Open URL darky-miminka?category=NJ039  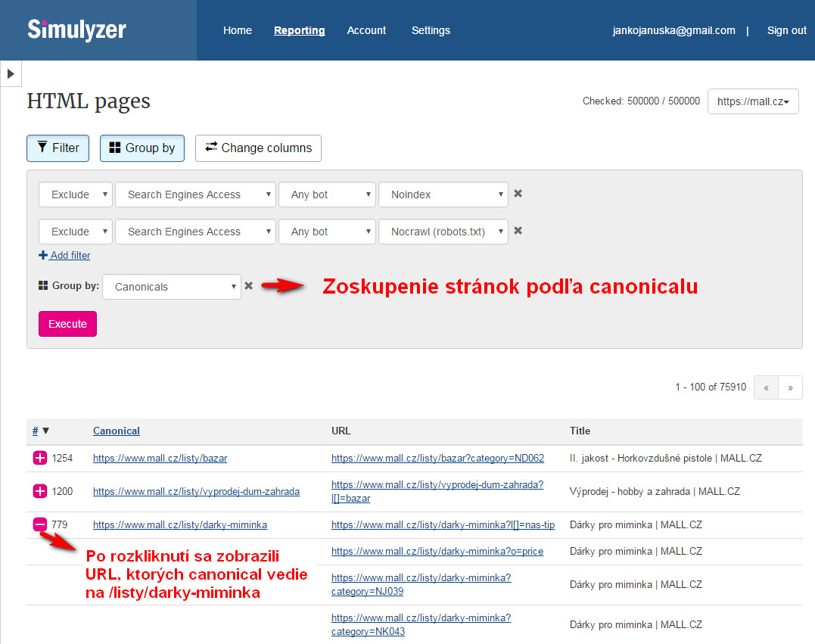pyautogui.click(x=421, y=584)
